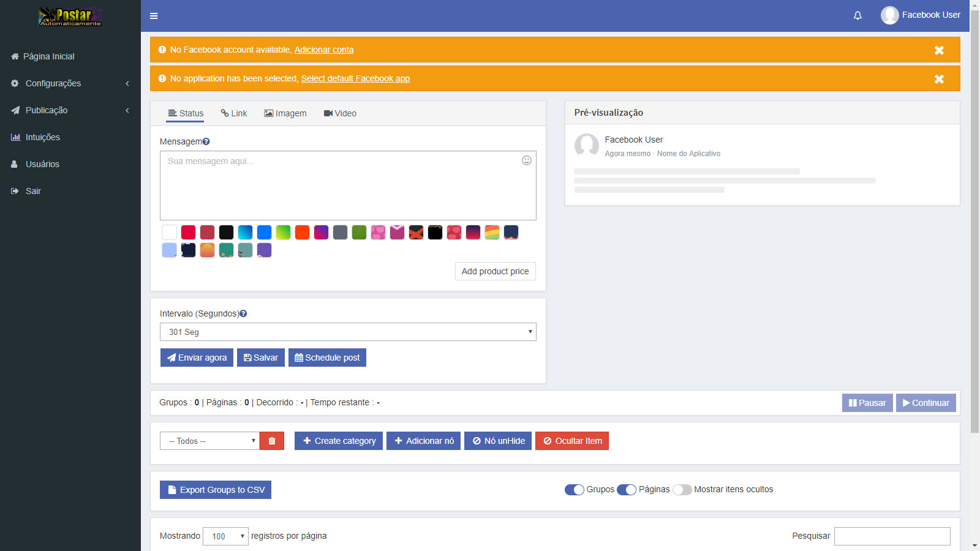This screenshot has height=551, width=980.
Task: Toggle the Páginas switch
Action: (x=627, y=489)
